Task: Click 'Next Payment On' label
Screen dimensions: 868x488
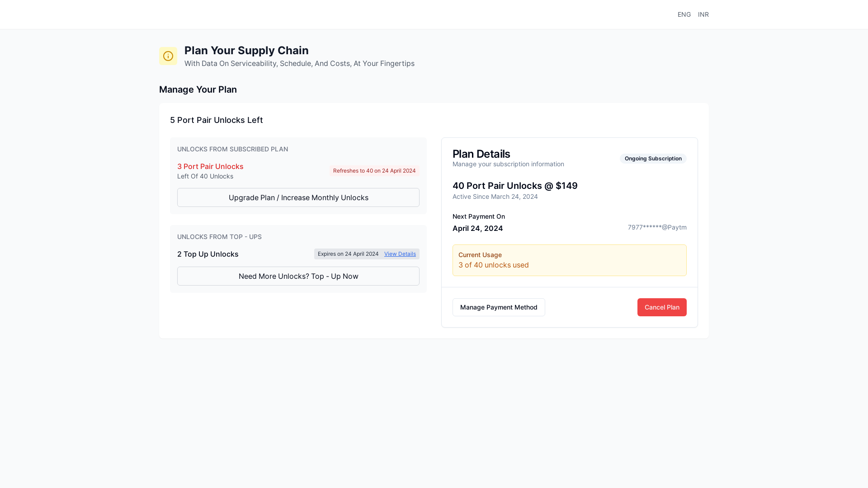Action: point(479,216)
